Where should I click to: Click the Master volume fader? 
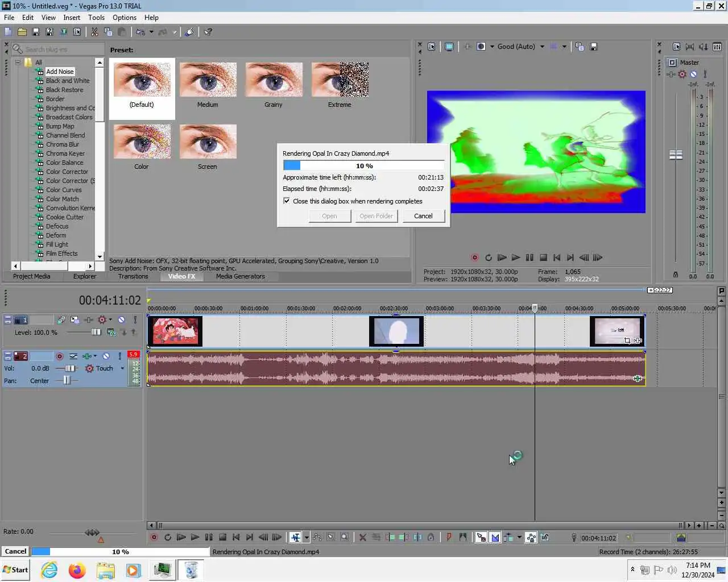(x=676, y=155)
